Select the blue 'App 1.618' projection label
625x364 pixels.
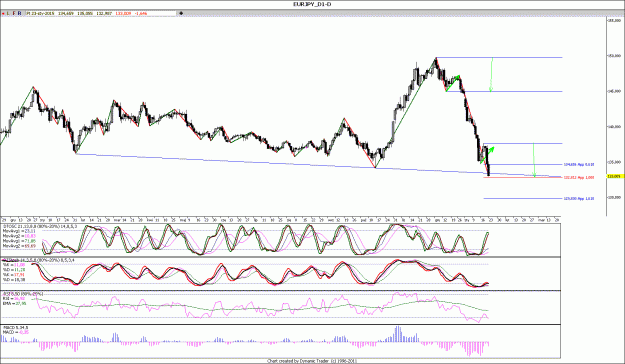(x=579, y=199)
